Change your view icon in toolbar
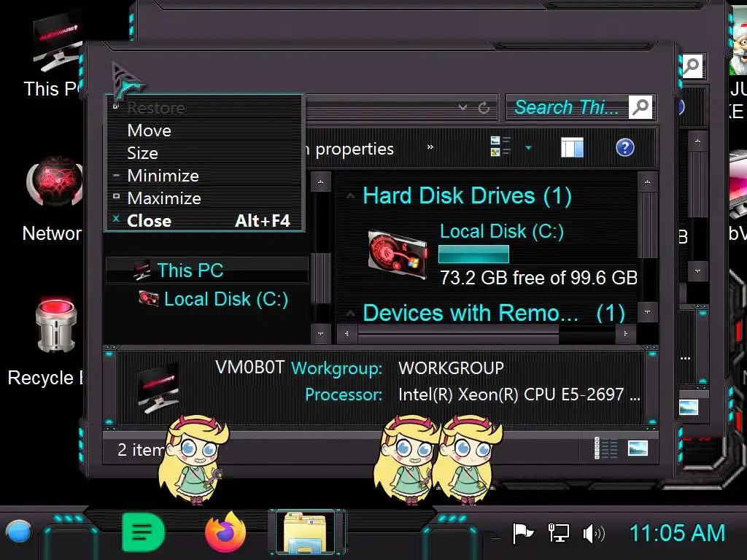 click(500, 146)
